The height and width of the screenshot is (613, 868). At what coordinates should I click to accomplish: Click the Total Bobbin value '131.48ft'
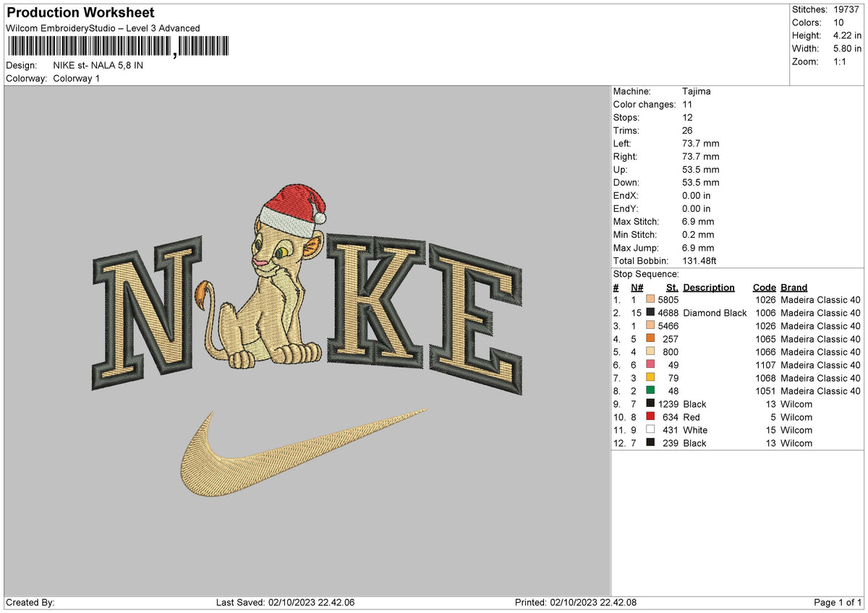699,261
